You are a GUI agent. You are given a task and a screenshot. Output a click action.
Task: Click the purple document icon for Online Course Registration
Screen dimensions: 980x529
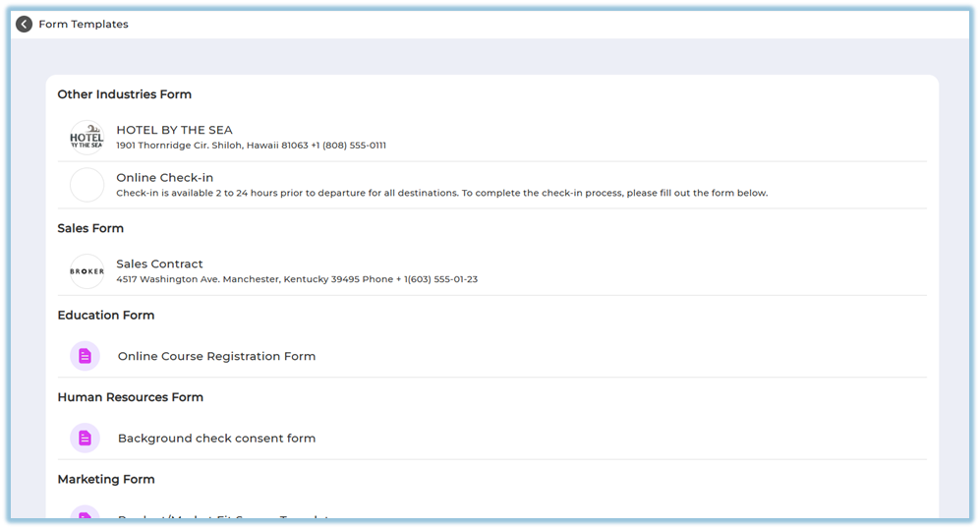86,356
